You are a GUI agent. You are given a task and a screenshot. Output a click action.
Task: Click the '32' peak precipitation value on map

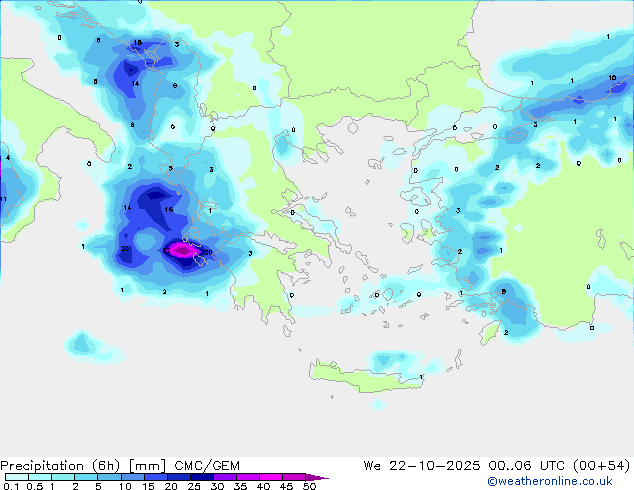pos(166,251)
